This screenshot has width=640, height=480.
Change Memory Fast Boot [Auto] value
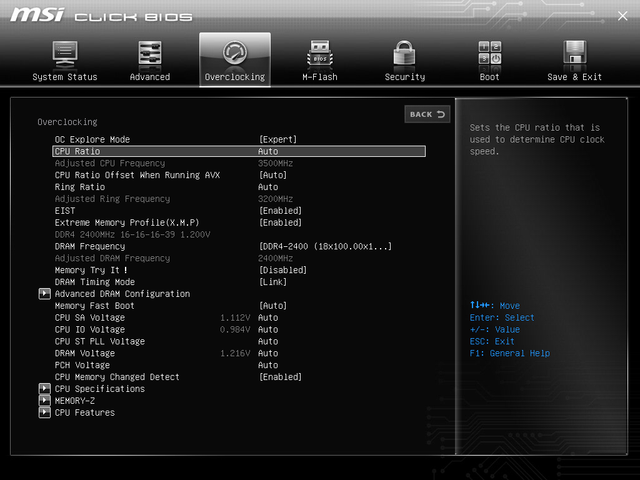click(273, 305)
